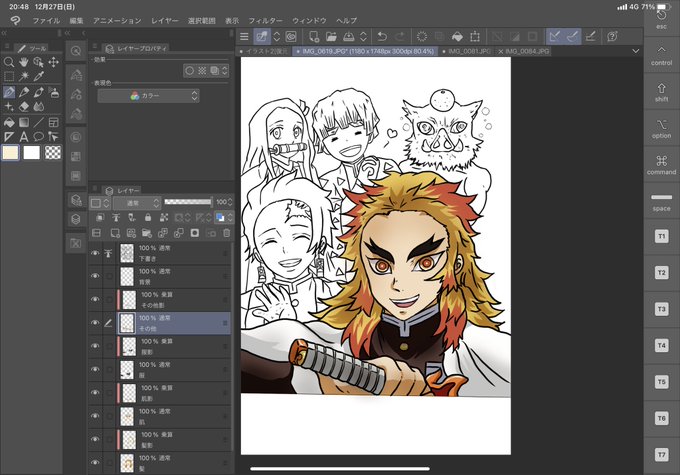Tap the esc edge keyboard key
The image size is (680, 475).
pyautogui.click(x=661, y=20)
